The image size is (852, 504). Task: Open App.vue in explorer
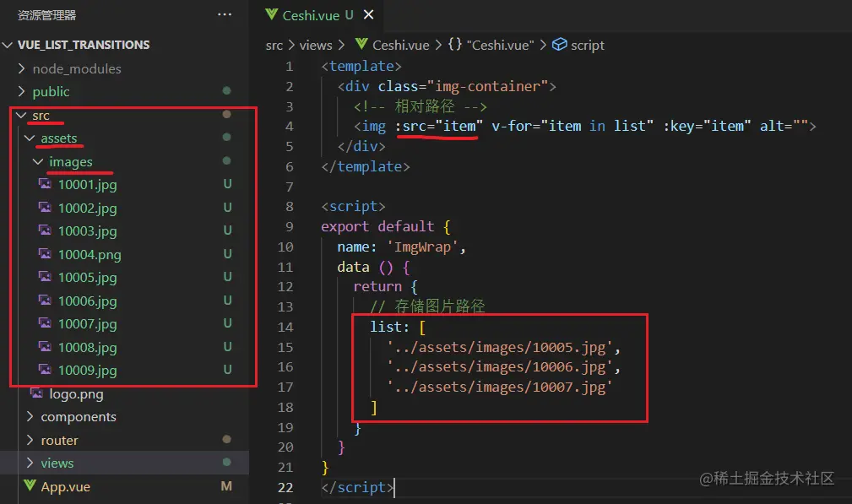coord(65,486)
